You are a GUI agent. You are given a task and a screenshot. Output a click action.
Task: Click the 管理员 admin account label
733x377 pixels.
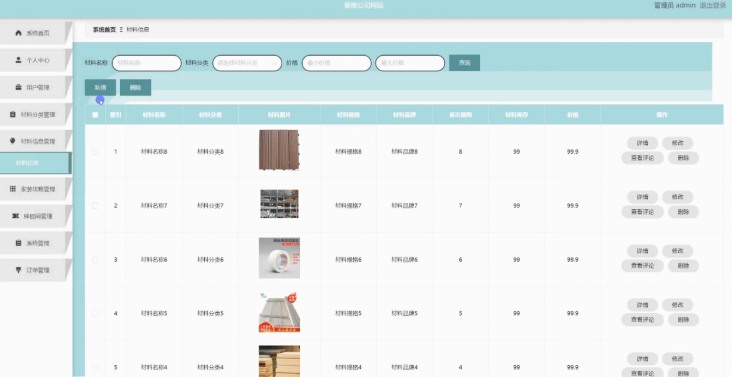pos(675,5)
